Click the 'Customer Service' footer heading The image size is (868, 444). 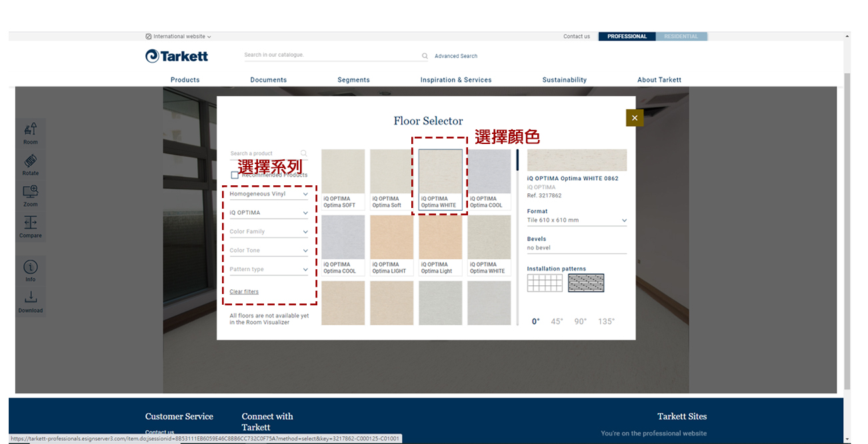(x=179, y=417)
